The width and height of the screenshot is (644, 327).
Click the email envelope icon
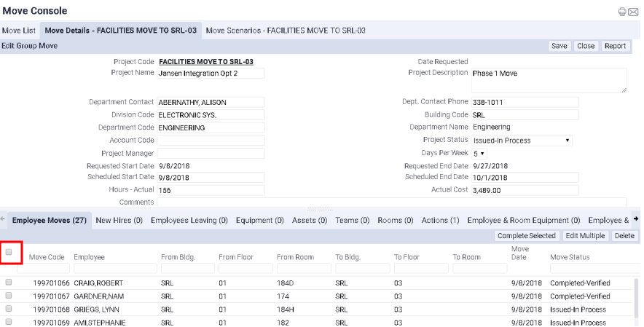point(633,12)
